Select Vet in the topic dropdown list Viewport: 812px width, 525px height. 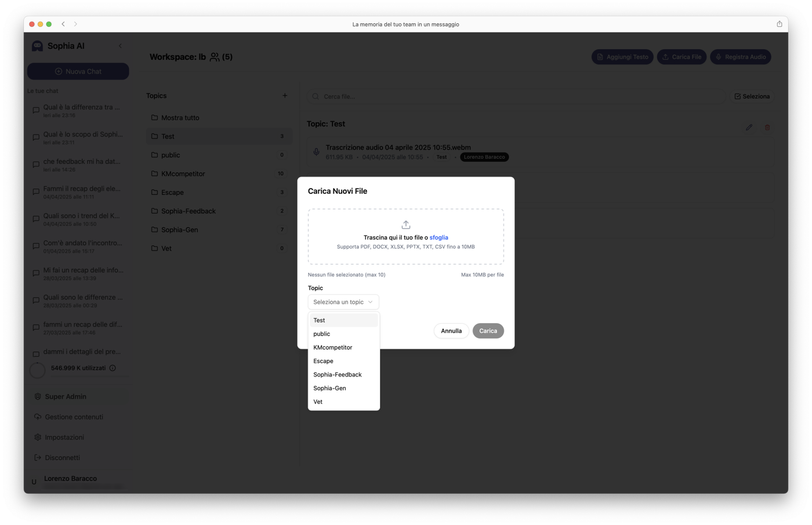pos(343,402)
